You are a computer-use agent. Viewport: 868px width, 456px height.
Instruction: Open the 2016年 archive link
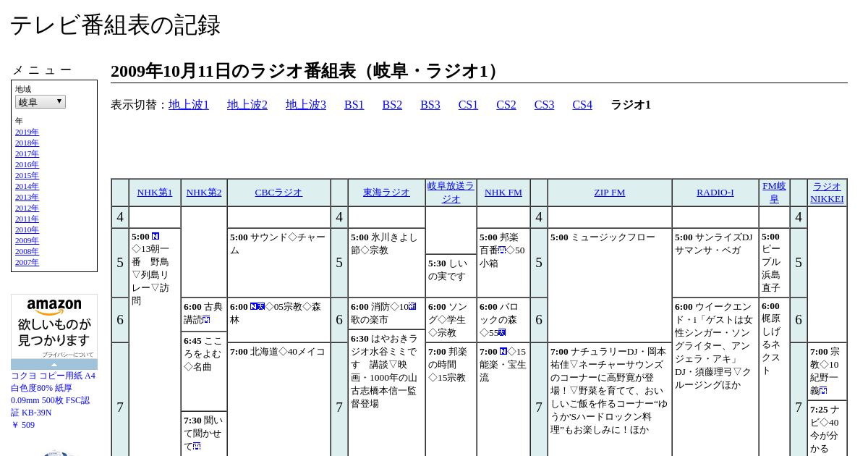[27, 164]
